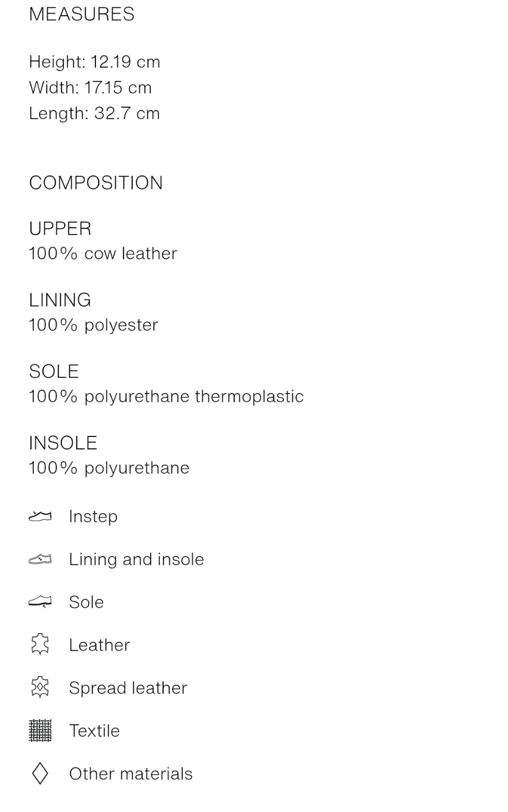
Task: Click the Width 17.15 cm text
Action: pyautogui.click(x=90, y=87)
